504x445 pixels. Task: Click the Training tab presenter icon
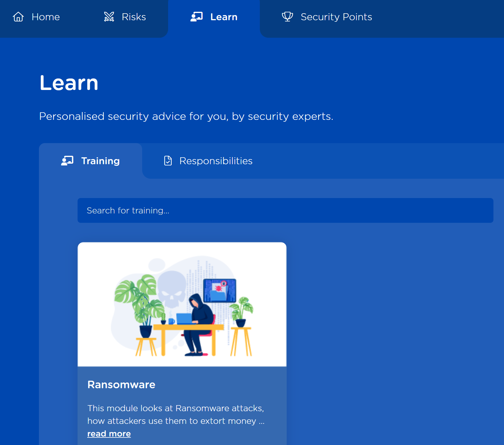[x=67, y=161]
